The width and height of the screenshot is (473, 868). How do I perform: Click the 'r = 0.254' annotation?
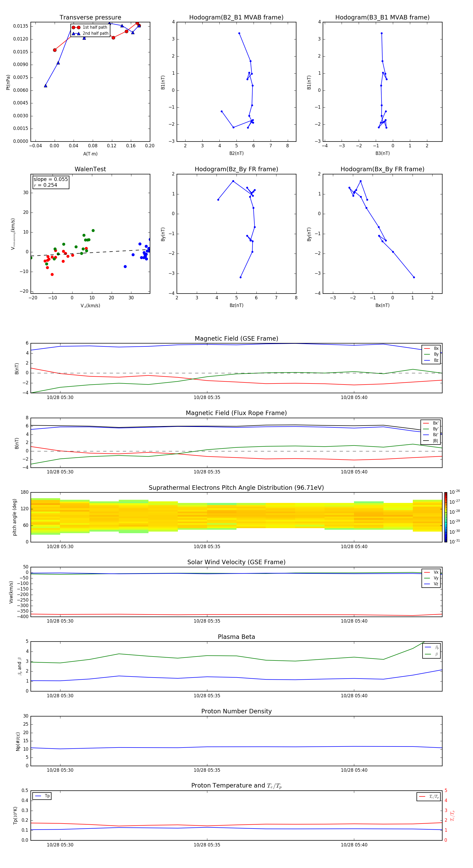point(45,185)
